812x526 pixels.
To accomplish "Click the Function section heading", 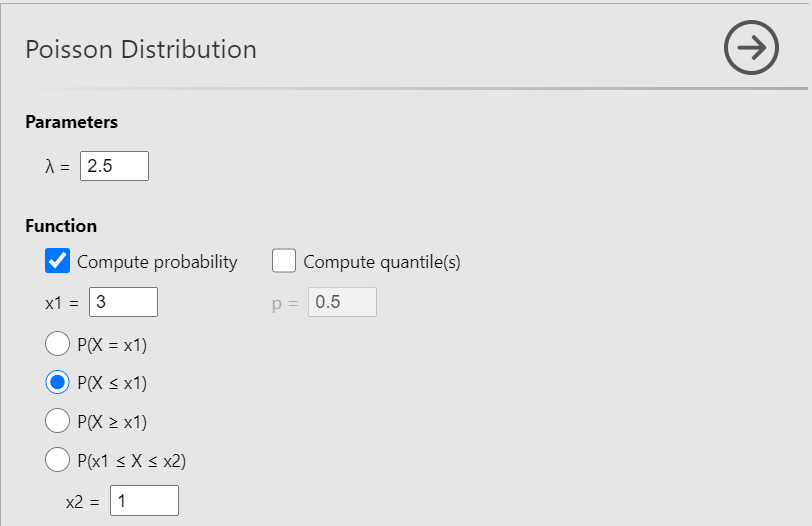I will (x=61, y=226).
